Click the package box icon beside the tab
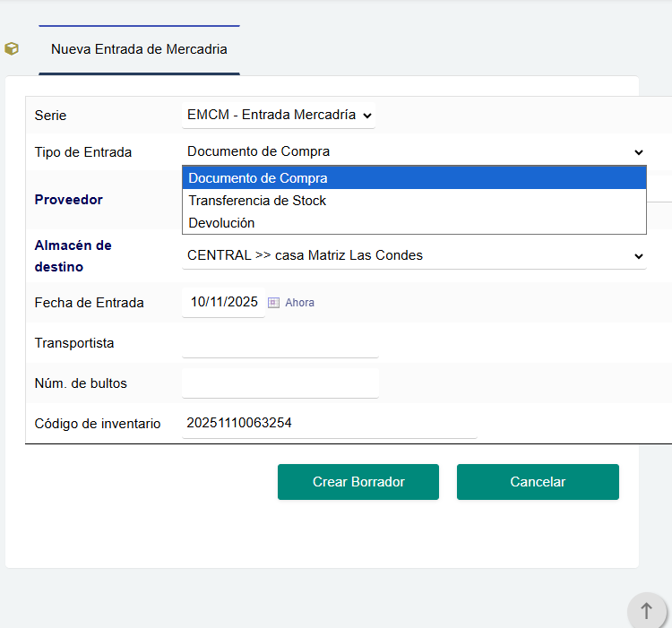 pyautogui.click(x=12, y=49)
